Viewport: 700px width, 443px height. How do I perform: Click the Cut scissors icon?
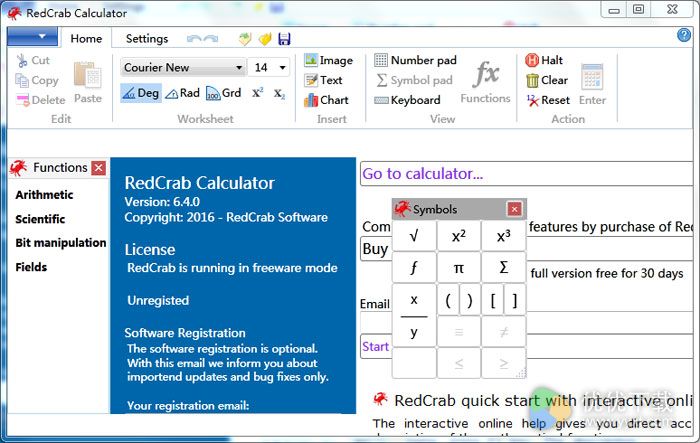coord(21,60)
